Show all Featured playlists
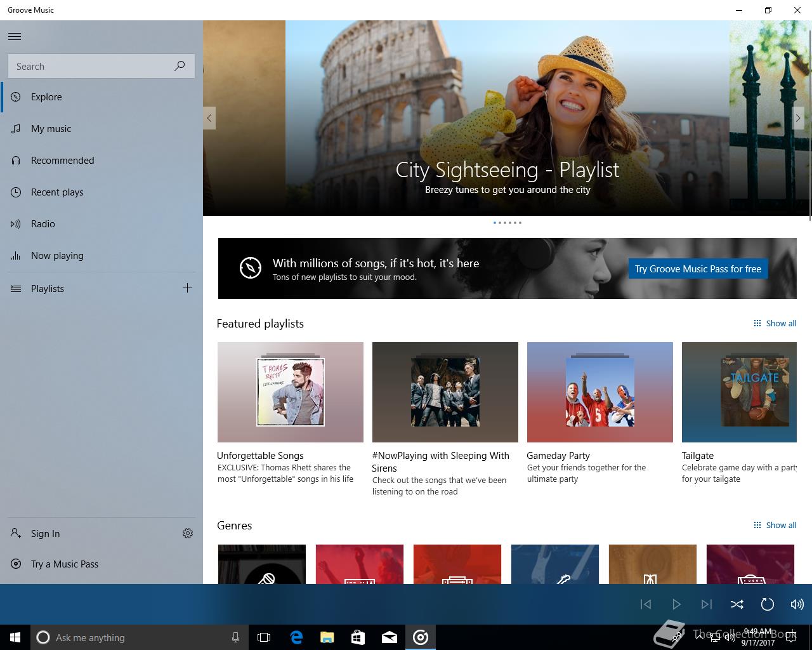The height and width of the screenshot is (650, 812). click(775, 324)
